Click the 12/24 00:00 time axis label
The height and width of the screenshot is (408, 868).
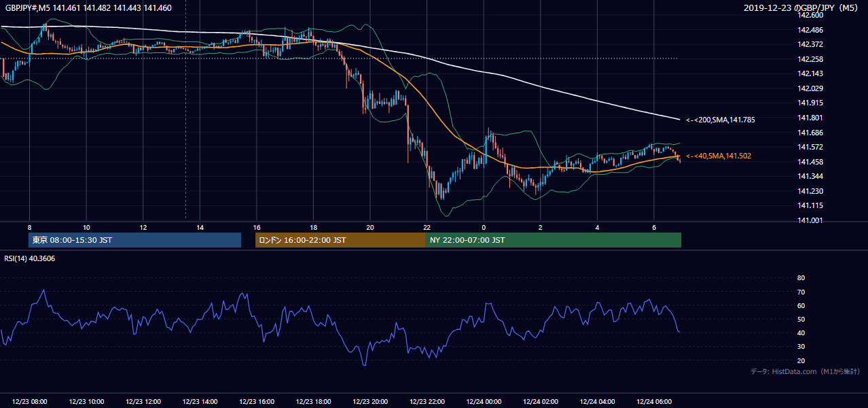(x=484, y=402)
